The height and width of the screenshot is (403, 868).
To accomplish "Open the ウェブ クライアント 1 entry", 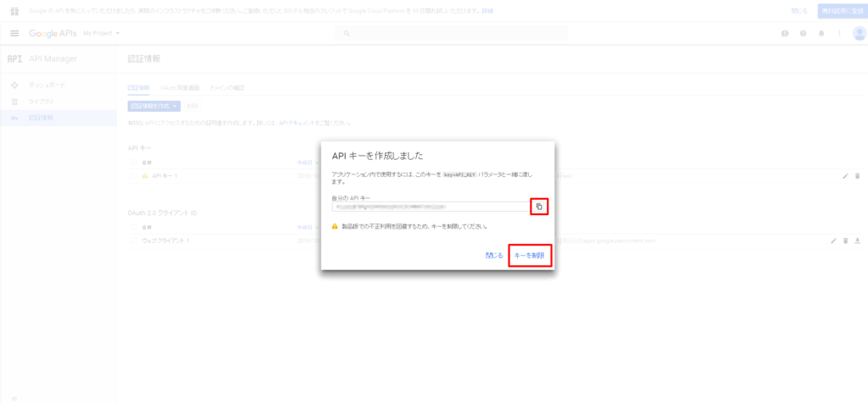I will (165, 240).
